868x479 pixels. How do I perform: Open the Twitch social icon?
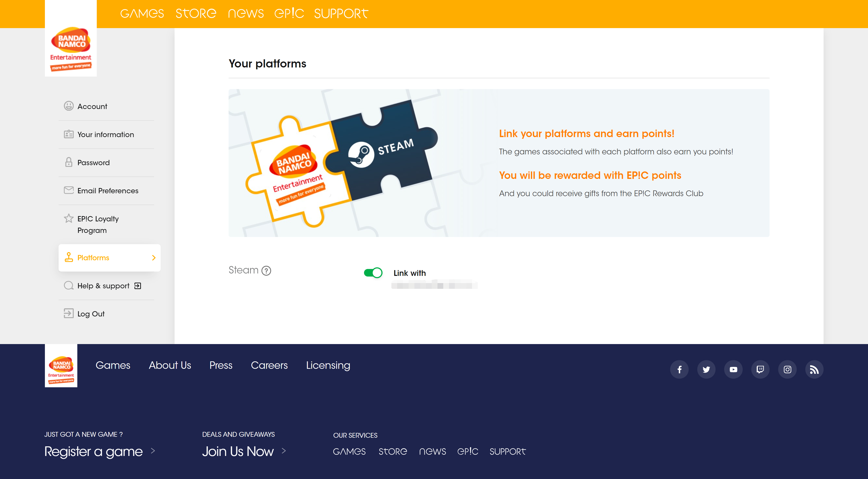click(x=760, y=370)
